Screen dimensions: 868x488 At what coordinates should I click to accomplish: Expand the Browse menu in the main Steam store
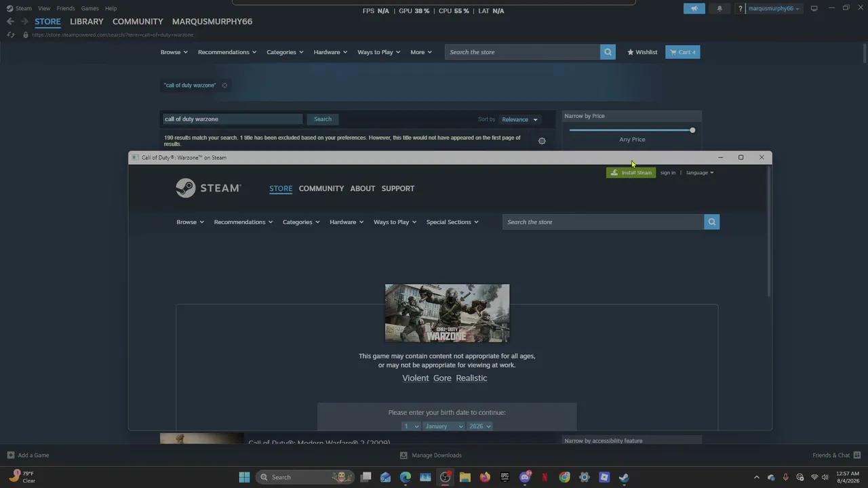tap(174, 52)
